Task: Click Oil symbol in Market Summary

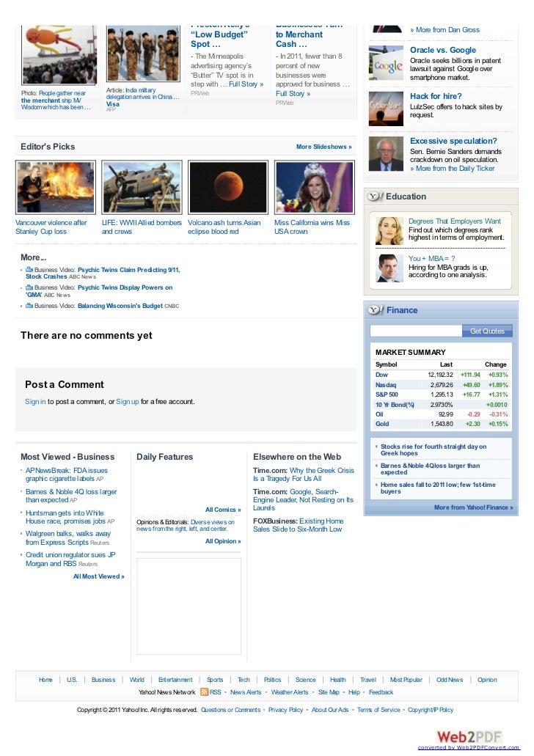Action: 380,414
